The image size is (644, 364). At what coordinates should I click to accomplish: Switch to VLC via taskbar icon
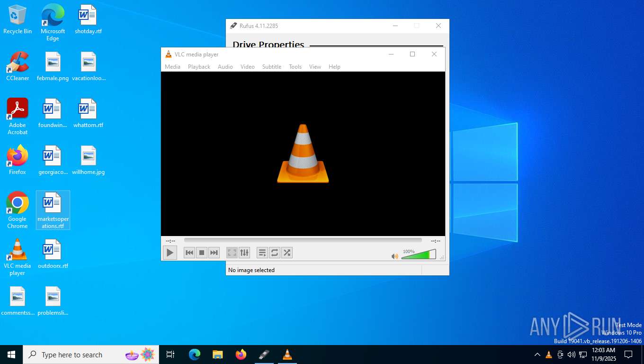(287, 355)
